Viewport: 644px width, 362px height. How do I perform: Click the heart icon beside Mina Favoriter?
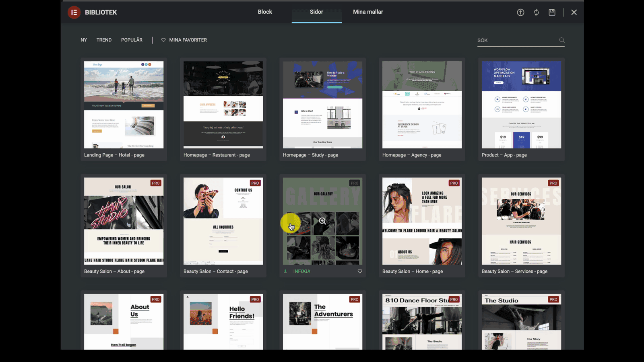tap(163, 40)
